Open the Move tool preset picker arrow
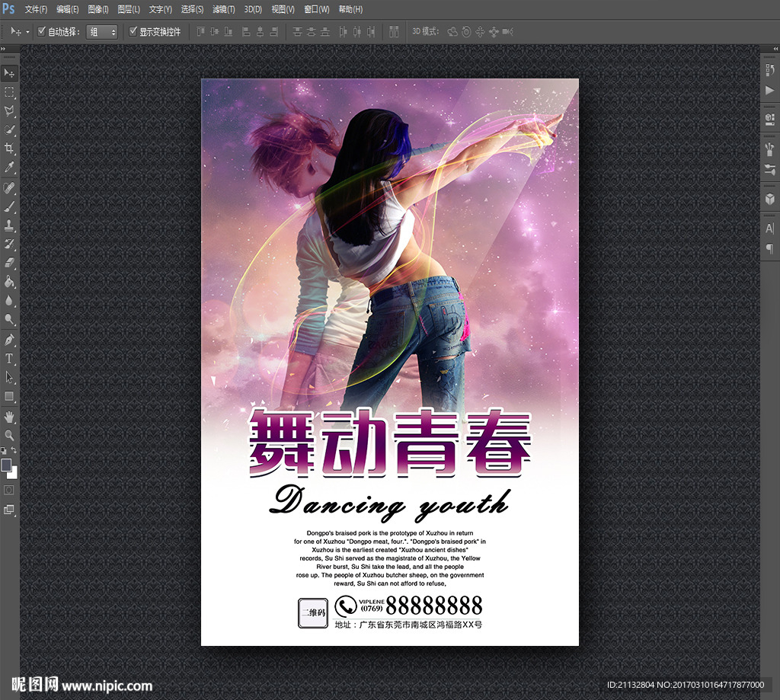Viewport: 780px width, 700px height. pyautogui.click(x=27, y=32)
